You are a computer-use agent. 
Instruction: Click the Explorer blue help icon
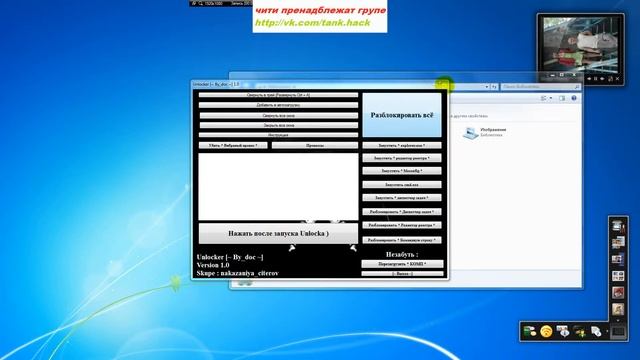(x=574, y=98)
